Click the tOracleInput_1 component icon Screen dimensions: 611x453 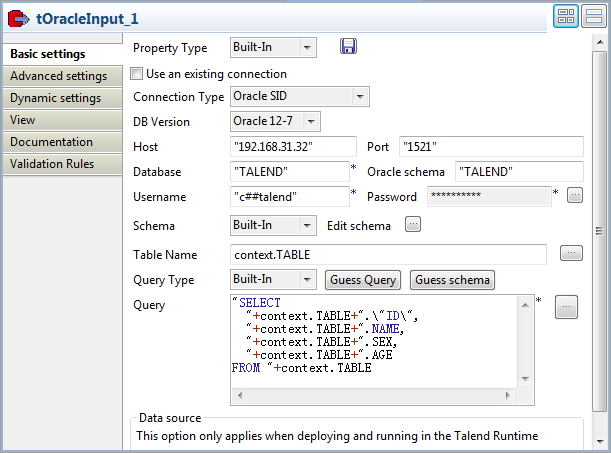point(17,16)
